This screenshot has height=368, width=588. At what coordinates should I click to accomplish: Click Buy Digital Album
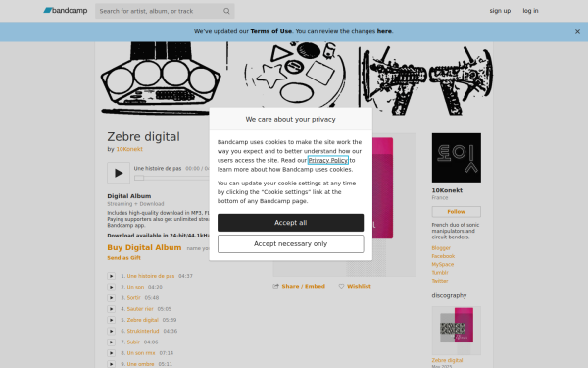pos(144,248)
